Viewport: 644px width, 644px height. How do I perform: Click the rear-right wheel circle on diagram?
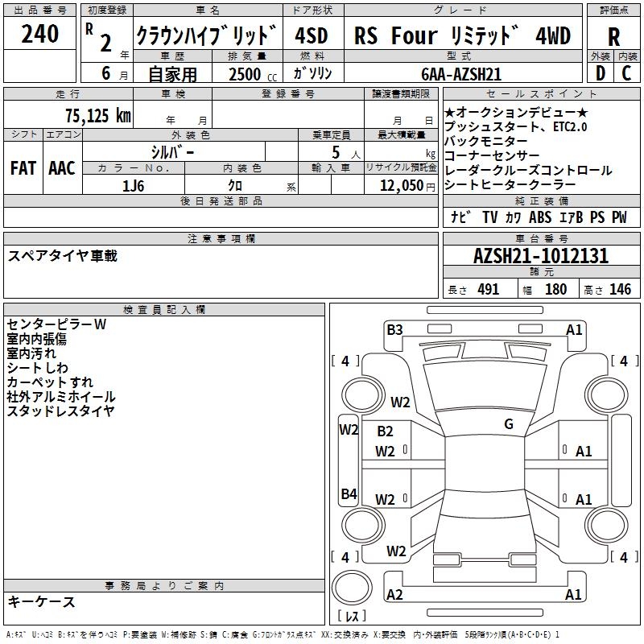coord(607,525)
